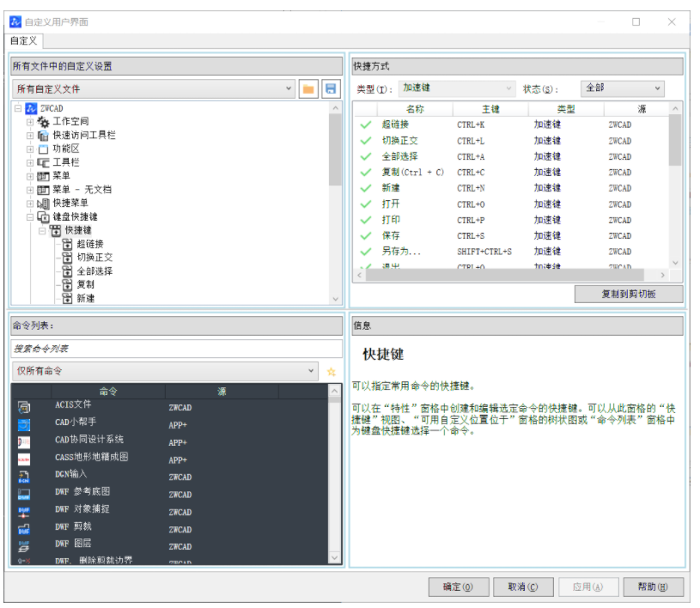Image resolution: width=700 pixels, height=608 pixels.
Task: Open the 所有自定义文件 dropdown
Action: tap(155, 89)
